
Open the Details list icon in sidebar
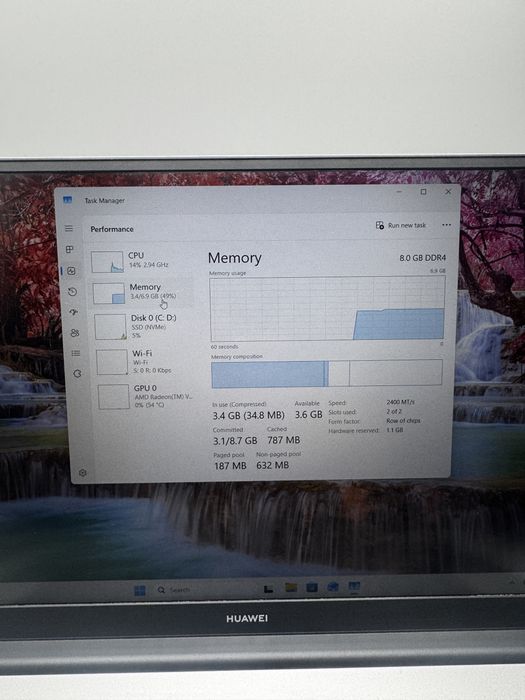click(76, 353)
